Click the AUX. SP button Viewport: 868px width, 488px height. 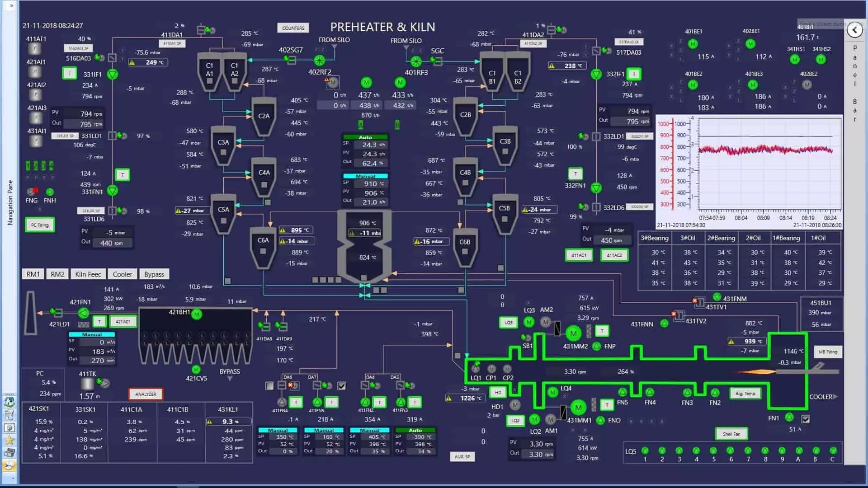coord(462,457)
